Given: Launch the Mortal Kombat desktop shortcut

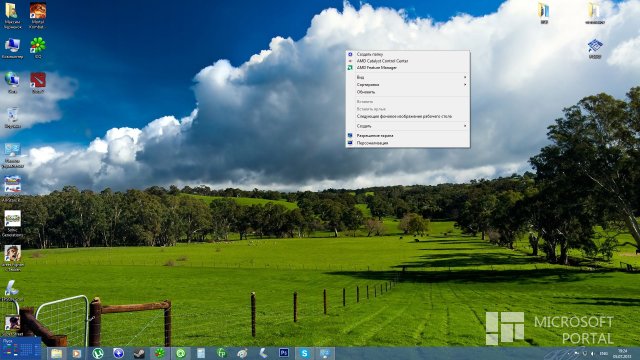Looking at the screenshot, I should pyautogui.click(x=38, y=15).
